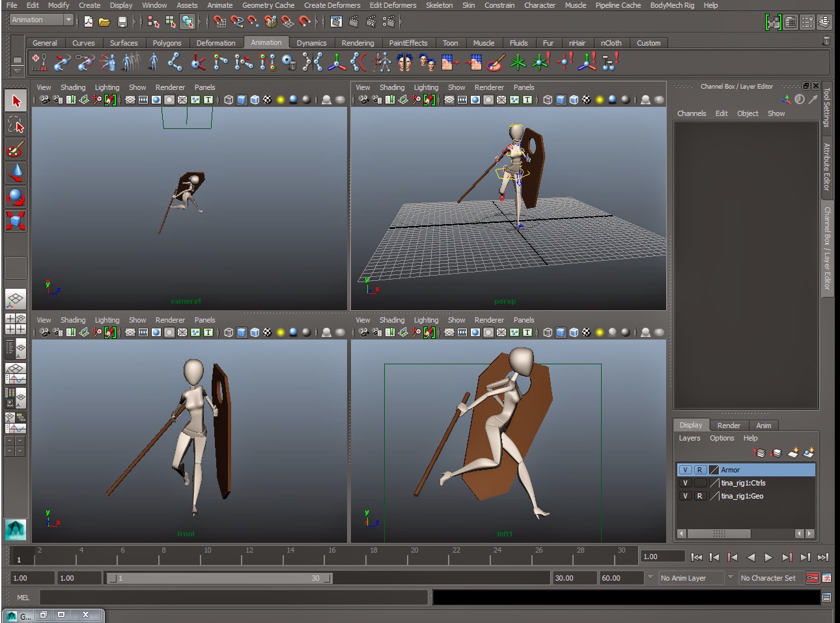Expand status line section after Save icon
The image size is (840, 623).
coord(135,22)
